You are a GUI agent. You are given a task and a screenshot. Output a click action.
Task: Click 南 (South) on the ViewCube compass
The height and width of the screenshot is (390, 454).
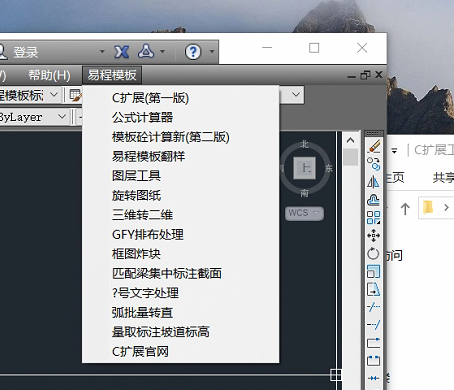coord(304,193)
